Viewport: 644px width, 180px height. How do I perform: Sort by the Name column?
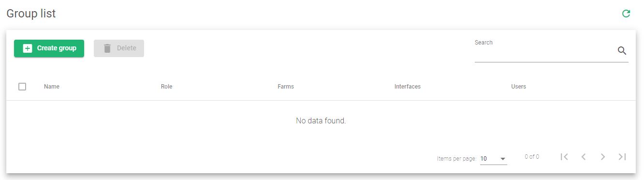pyautogui.click(x=52, y=87)
